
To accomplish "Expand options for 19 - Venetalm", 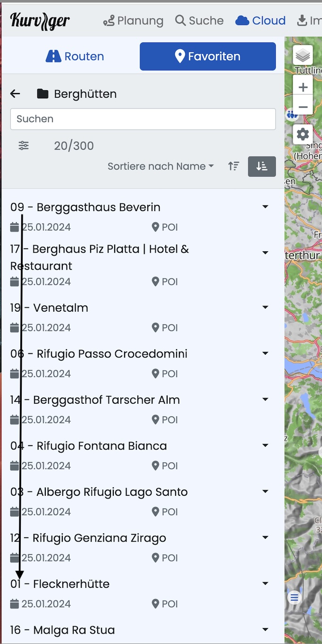I will [x=265, y=307].
